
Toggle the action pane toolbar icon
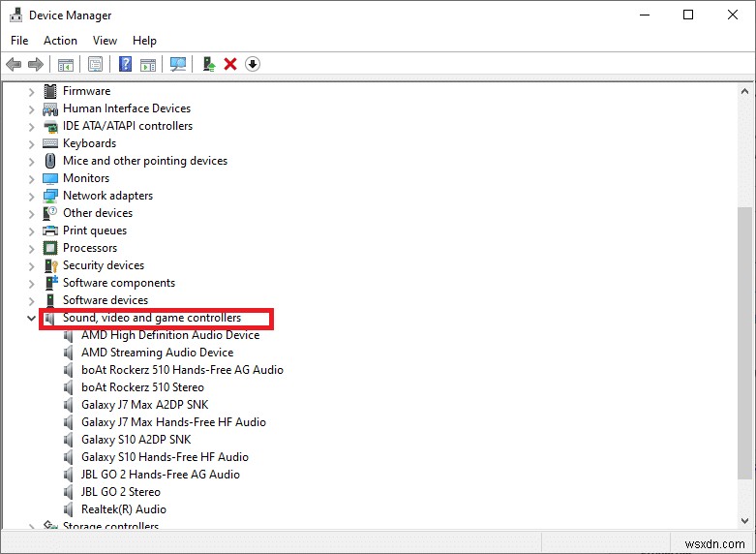coord(148,64)
